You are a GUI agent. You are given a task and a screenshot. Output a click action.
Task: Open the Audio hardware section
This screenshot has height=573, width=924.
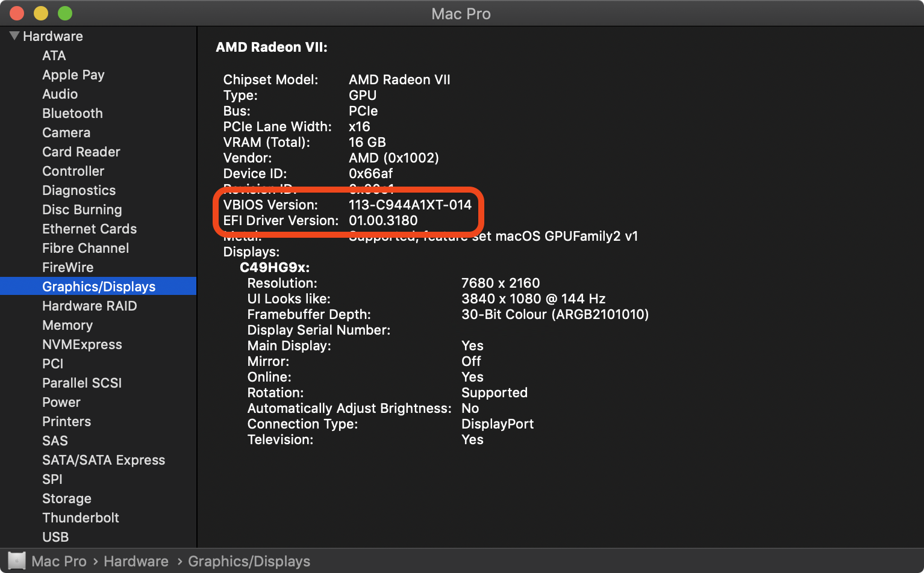click(60, 94)
